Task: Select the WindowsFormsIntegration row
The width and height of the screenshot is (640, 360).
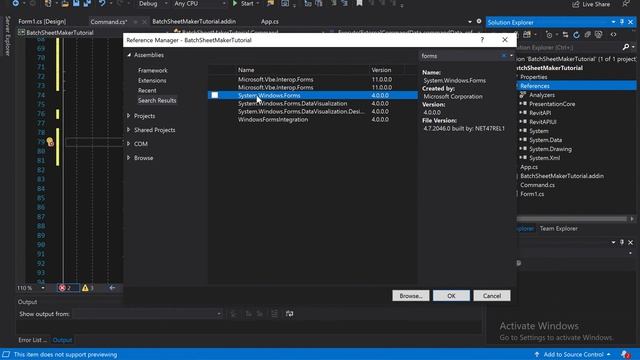Action: pyautogui.click(x=313, y=120)
